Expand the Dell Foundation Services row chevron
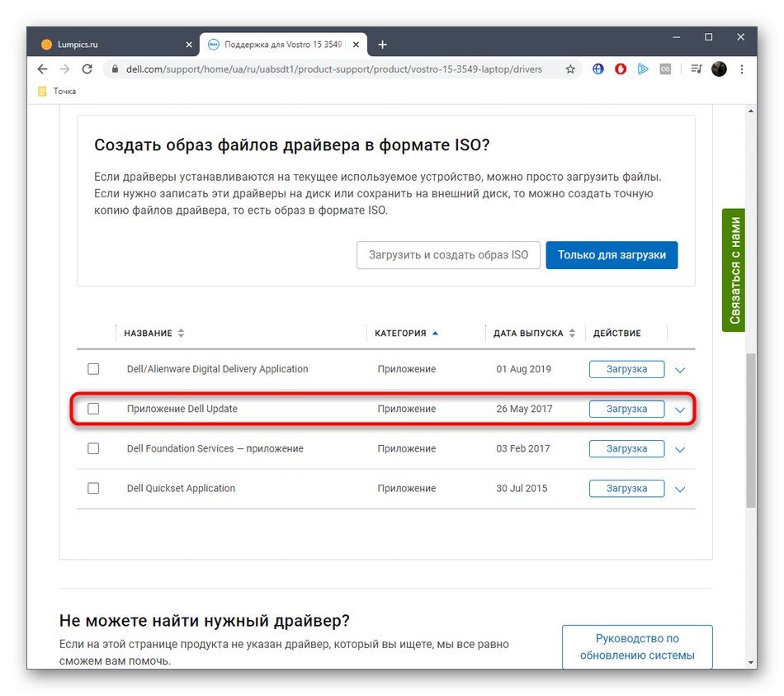The height and width of the screenshot is (696, 784). [679, 449]
